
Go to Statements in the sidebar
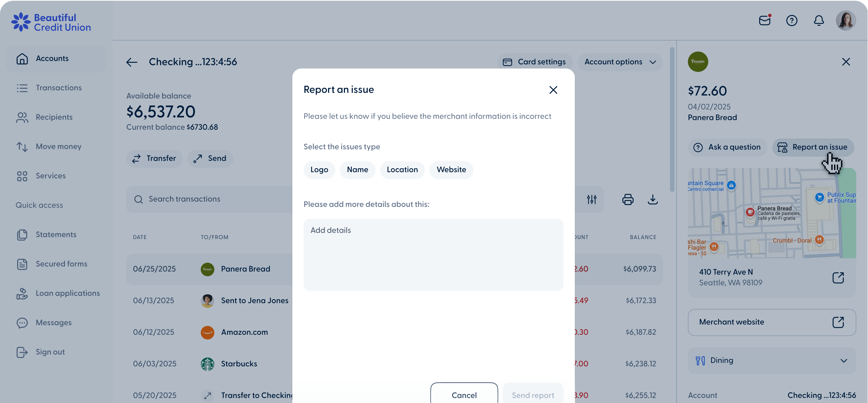coord(56,234)
